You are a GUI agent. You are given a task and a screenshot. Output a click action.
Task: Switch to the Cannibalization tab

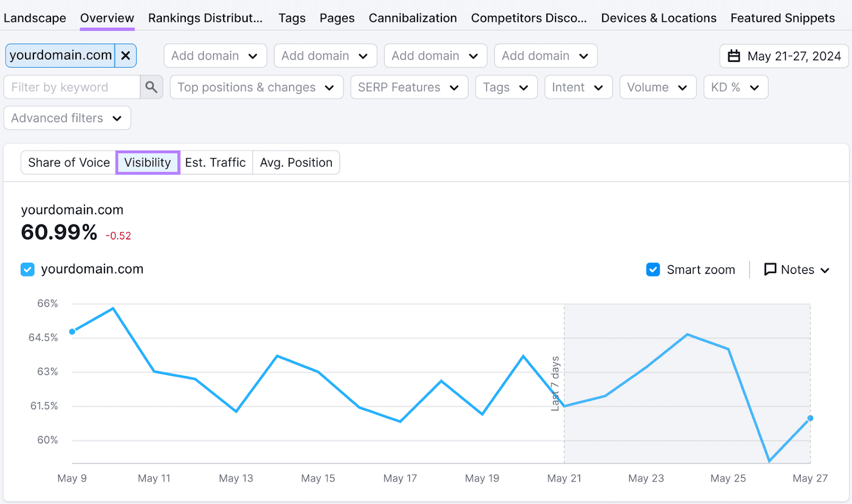[x=413, y=18]
